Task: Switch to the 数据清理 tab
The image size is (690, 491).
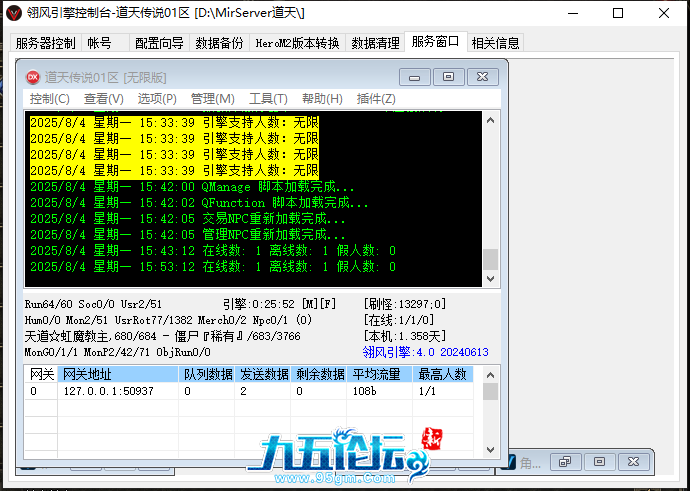Action: coord(375,43)
